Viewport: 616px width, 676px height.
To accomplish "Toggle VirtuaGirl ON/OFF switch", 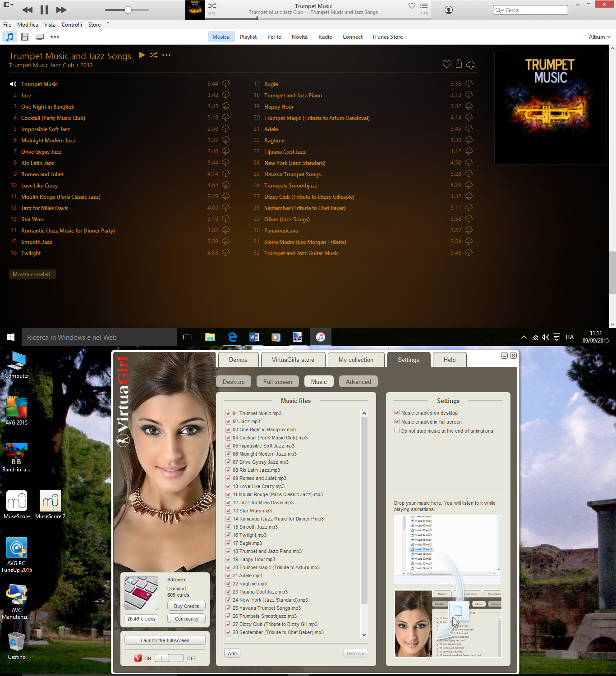I will coord(169,658).
